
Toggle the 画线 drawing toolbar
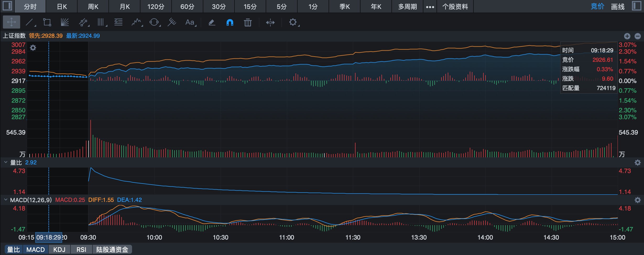click(x=618, y=6)
